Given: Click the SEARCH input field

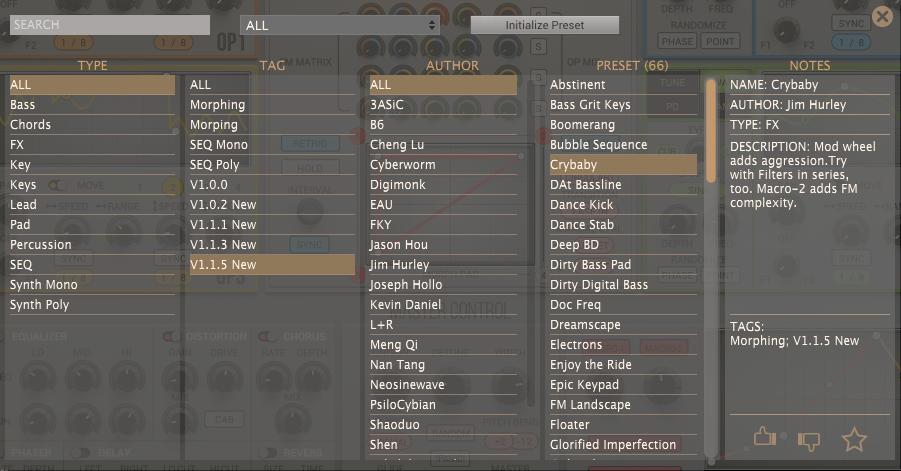Looking at the screenshot, I should pos(110,25).
